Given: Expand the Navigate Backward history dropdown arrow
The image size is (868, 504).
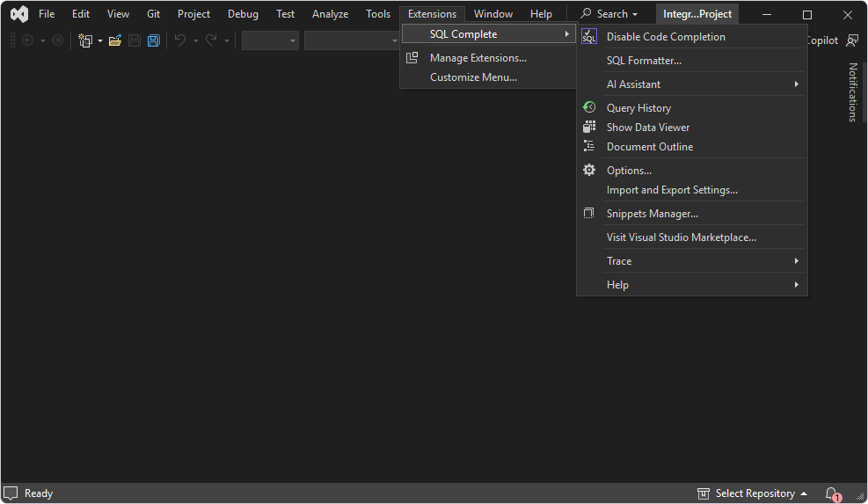Looking at the screenshot, I should click(x=42, y=40).
